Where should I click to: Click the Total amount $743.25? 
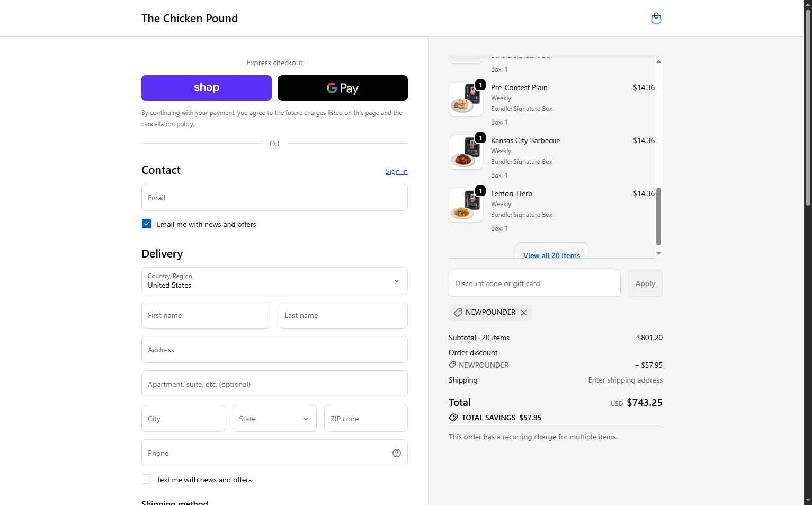pos(645,403)
